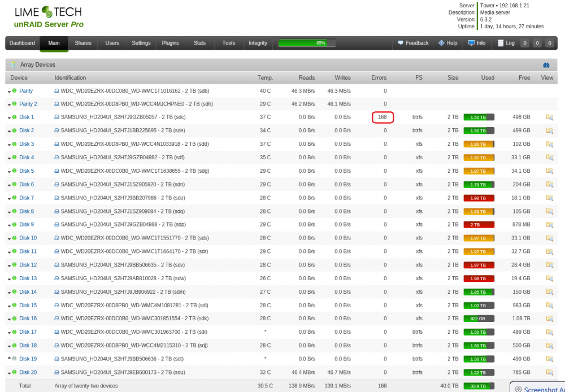Click the Help question icon
565x392 pixels.
pyautogui.click(x=441, y=43)
